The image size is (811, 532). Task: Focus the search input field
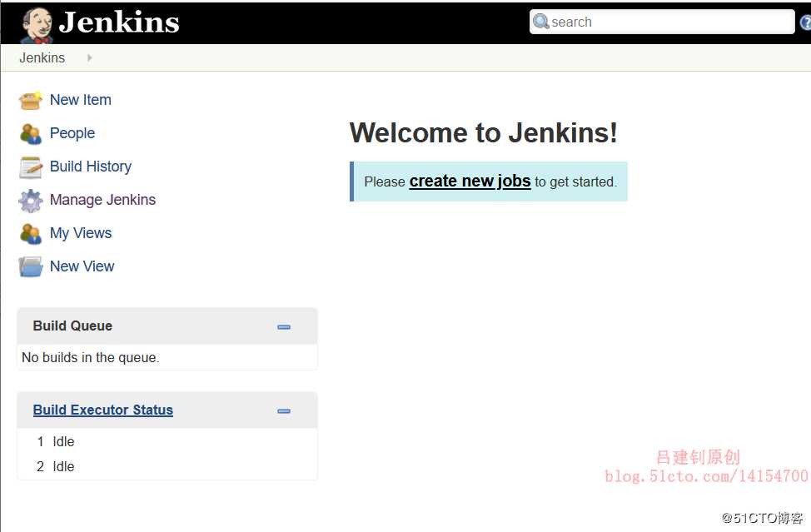pyautogui.click(x=662, y=22)
